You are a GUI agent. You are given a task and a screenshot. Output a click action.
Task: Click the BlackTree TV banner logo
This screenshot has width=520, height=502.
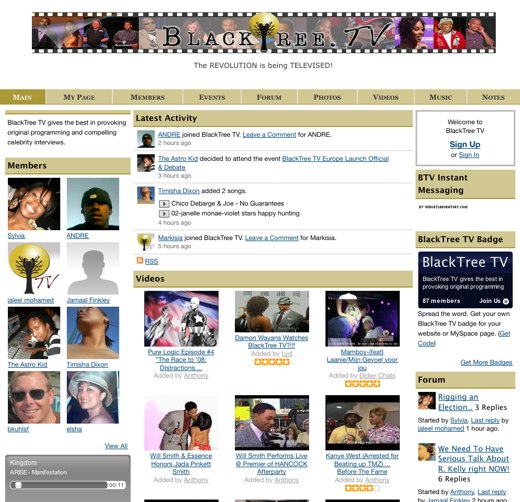click(264, 33)
